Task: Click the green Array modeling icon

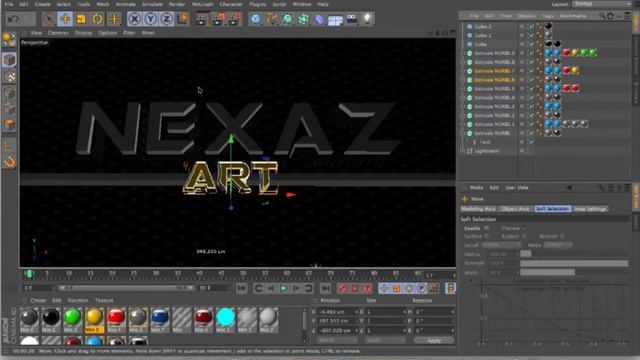Action: [x=304, y=19]
